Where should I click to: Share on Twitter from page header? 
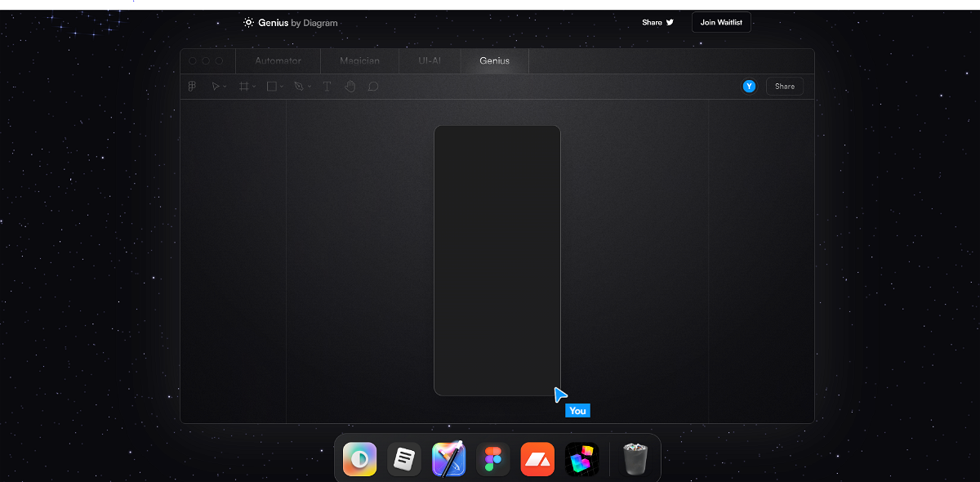click(657, 23)
